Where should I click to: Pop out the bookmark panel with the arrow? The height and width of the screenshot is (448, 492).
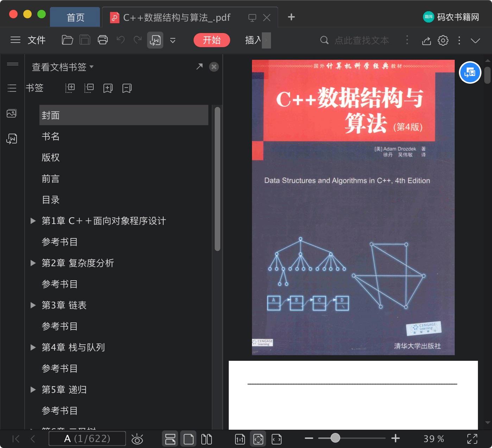200,66
